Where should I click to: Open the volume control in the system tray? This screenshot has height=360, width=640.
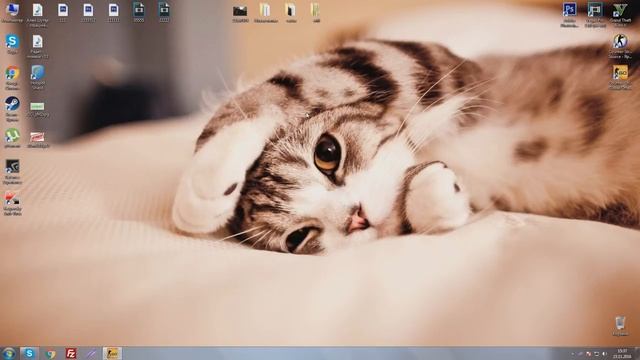(604, 354)
